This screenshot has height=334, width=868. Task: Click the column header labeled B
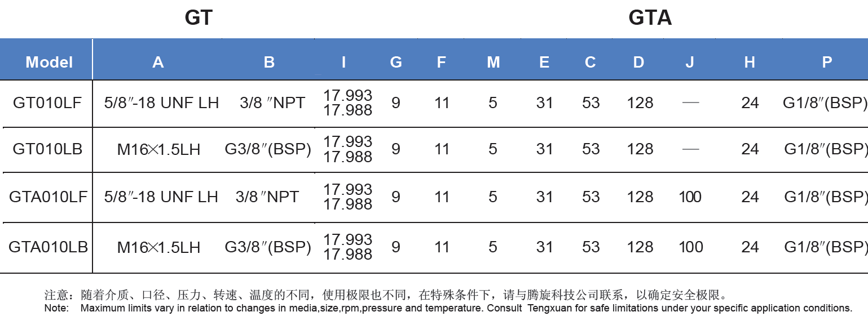269,62
